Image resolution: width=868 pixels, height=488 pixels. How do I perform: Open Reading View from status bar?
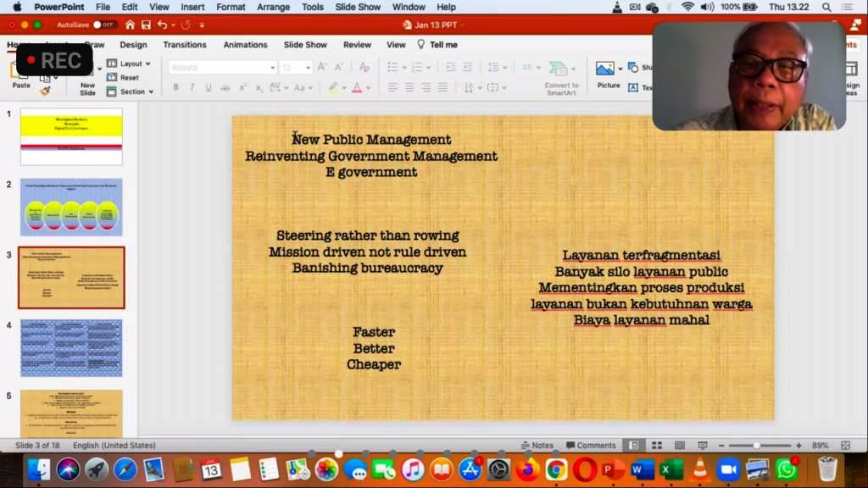tap(679, 446)
